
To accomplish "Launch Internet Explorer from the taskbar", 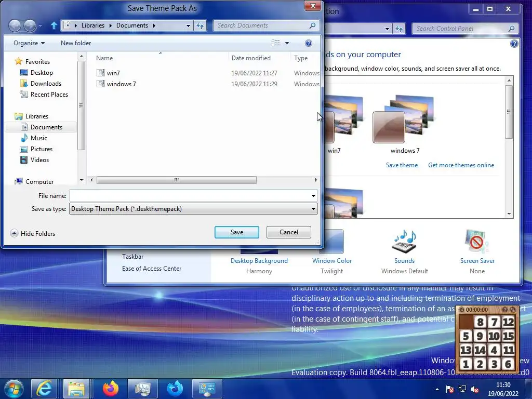I will point(45,389).
